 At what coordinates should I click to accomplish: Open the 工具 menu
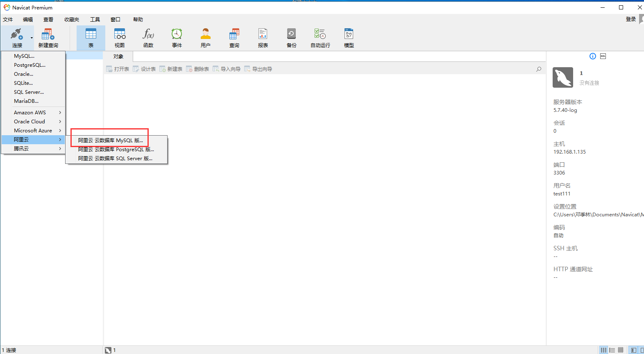click(x=95, y=19)
